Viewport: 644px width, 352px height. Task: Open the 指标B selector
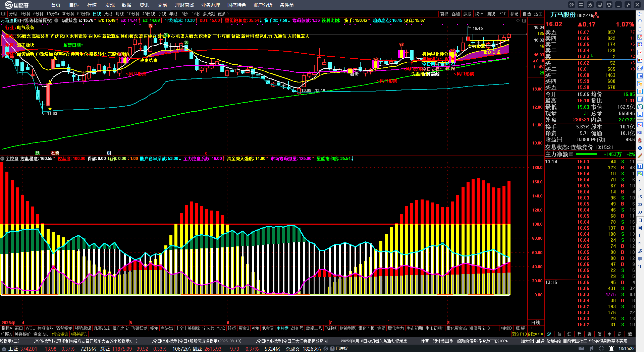506,328
